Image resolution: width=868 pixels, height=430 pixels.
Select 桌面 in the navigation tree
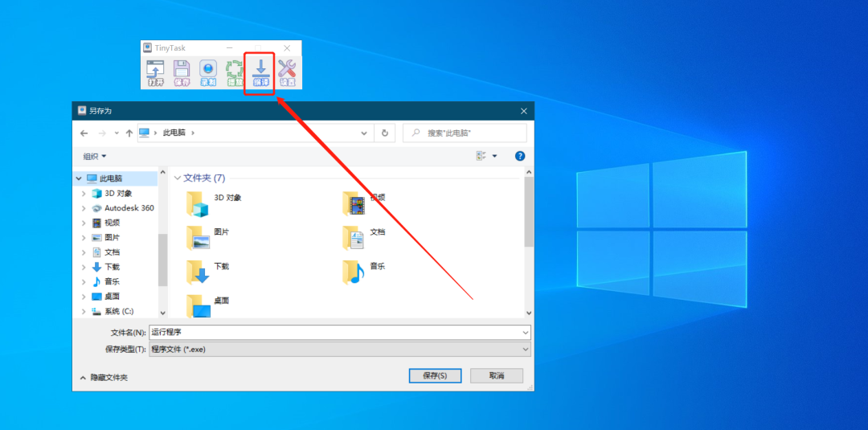coord(112,296)
